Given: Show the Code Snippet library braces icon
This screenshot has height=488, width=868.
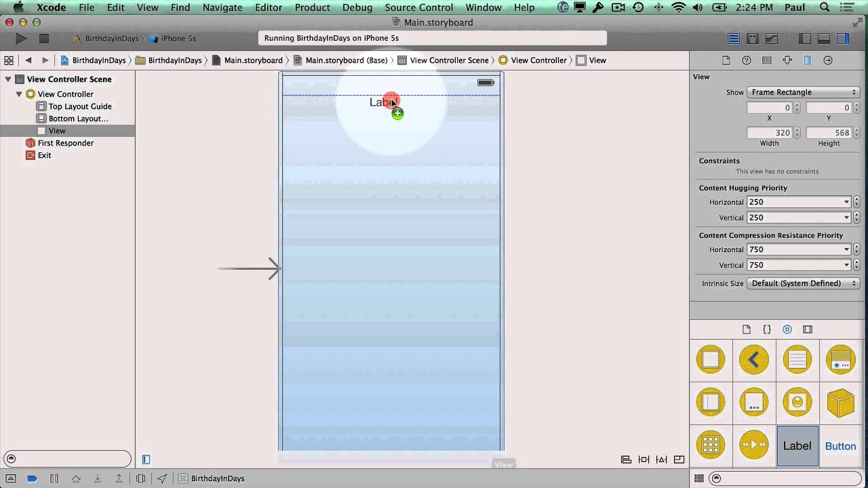Looking at the screenshot, I should [x=767, y=329].
